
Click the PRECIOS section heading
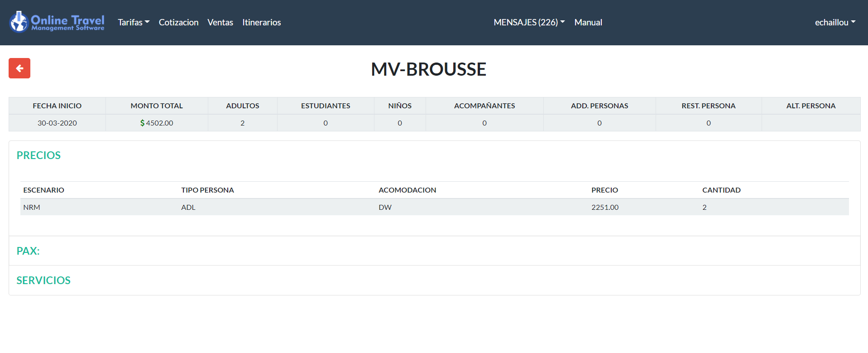[x=38, y=155]
